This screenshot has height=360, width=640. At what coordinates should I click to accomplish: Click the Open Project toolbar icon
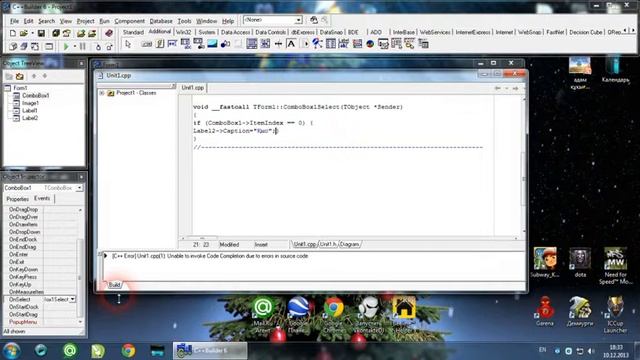click(x=67, y=33)
